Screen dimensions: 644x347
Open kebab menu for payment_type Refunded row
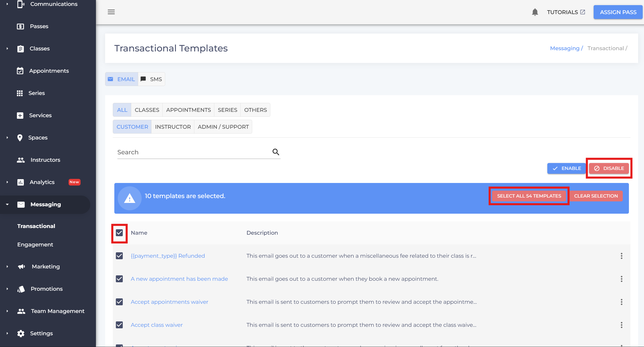click(x=621, y=256)
